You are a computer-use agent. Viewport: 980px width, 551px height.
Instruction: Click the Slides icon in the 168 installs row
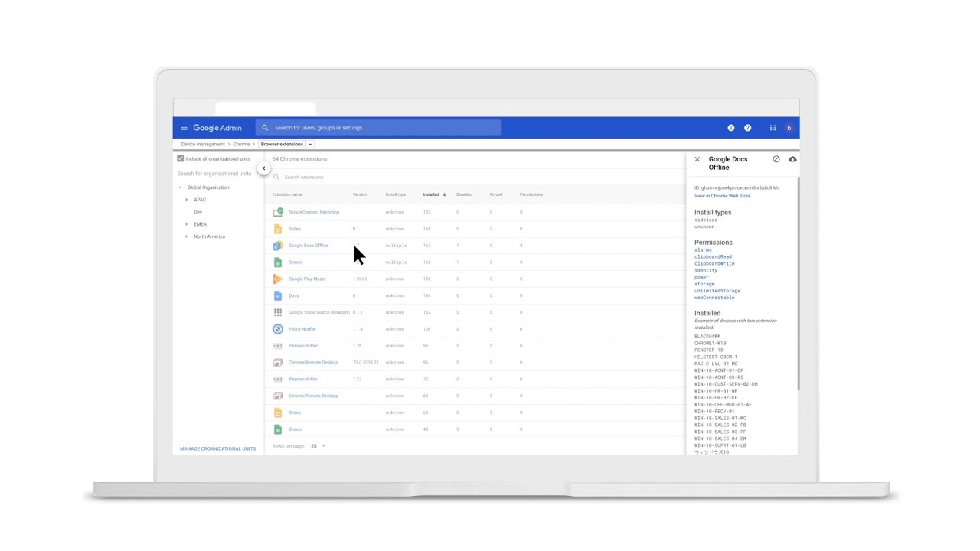pyautogui.click(x=278, y=229)
